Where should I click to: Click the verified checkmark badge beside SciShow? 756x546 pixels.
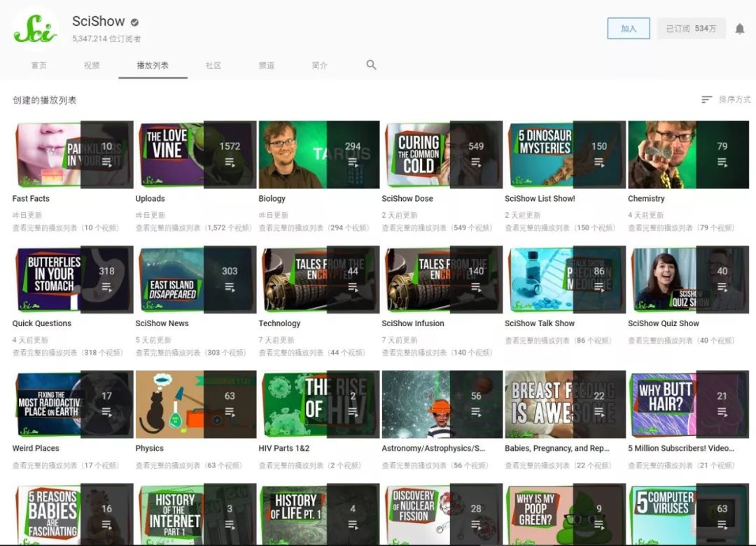(134, 22)
